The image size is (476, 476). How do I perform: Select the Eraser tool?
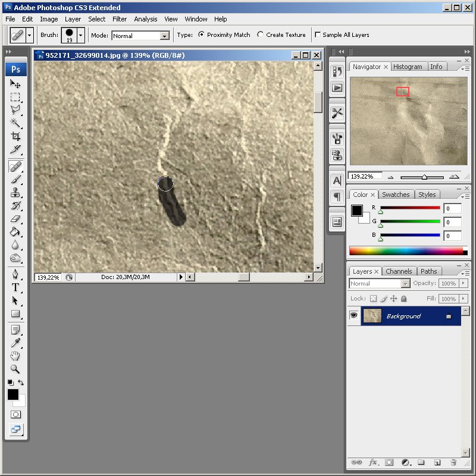click(15, 219)
